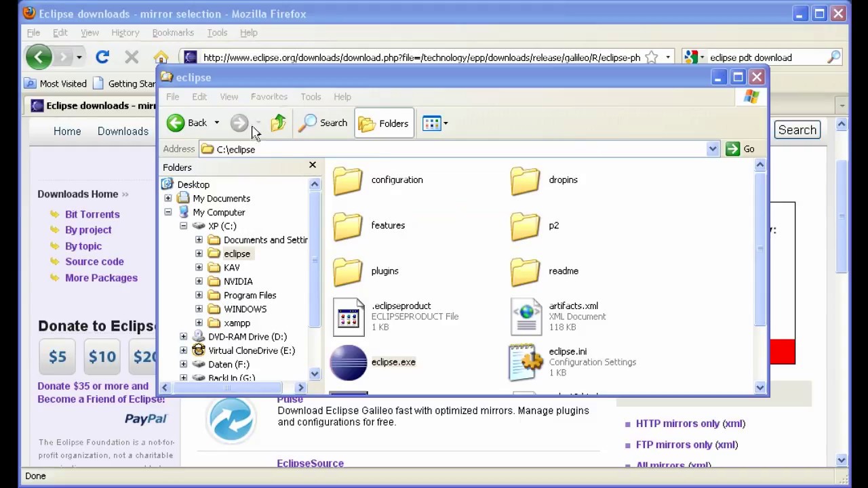Expand the KAV folder node
Image resolution: width=868 pixels, height=488 pixels.
(x=199, y=268)
